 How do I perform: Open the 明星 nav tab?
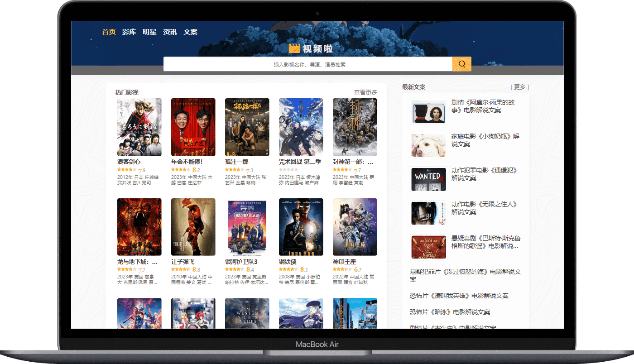[x=149, y=32]
